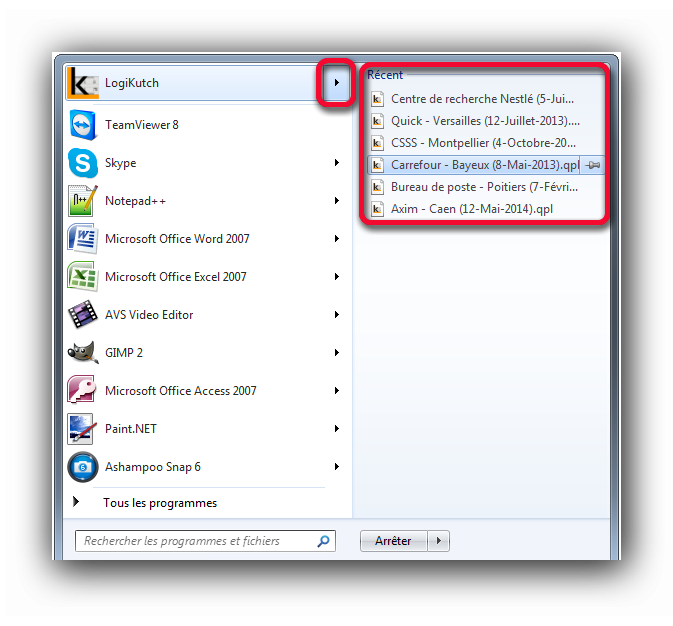Viewport: 673px width, 626px height.
Task: Open the LogiKutch application icon
Action: point(82,82)
